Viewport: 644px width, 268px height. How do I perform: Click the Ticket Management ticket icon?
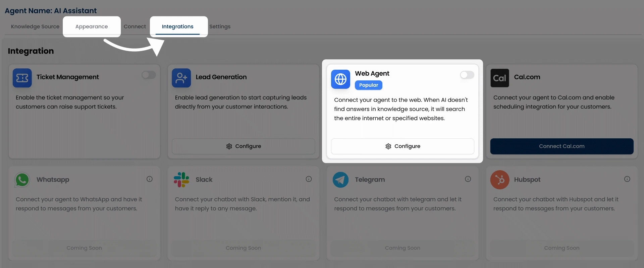coord(22,78)
